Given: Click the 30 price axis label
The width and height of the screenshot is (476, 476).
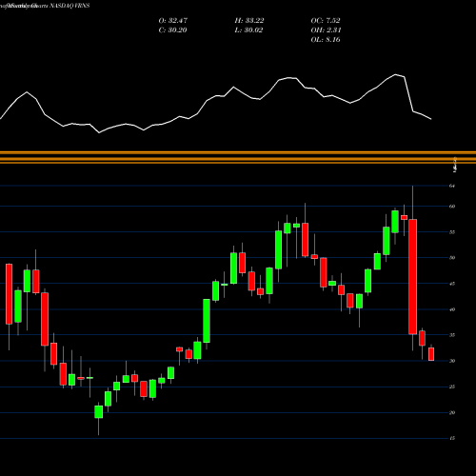Looking at the screenshot, I should pos(452,361).
